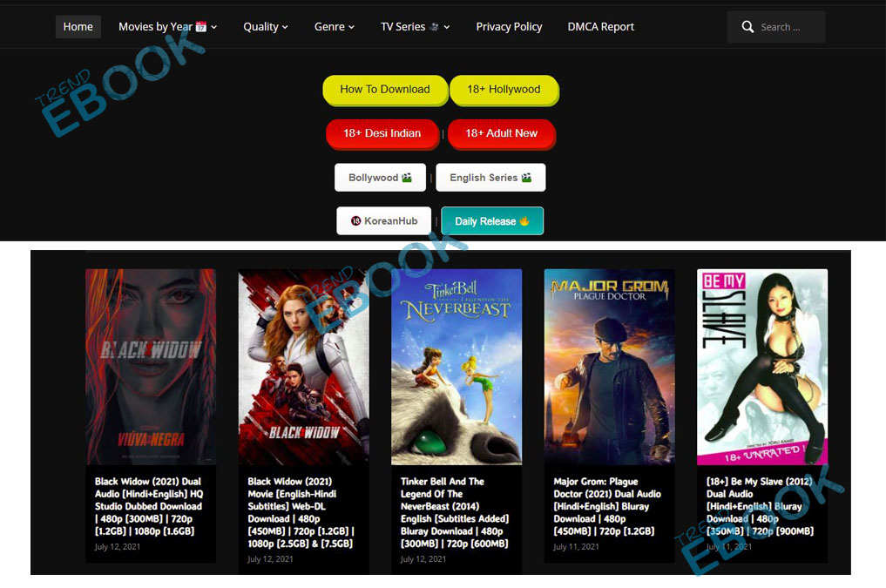Expand the Movies by Year dropdown arrow

click(213, 27)
